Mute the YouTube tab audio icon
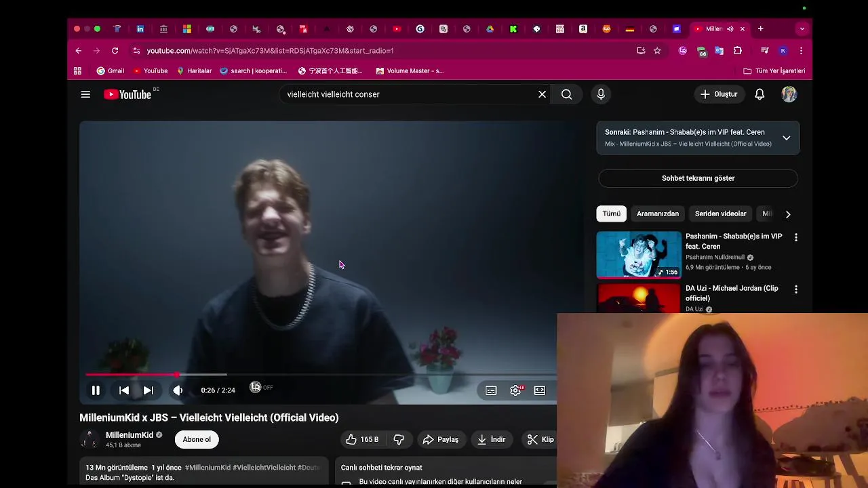This screenshot has width=868, height=488. click(730, 29)
